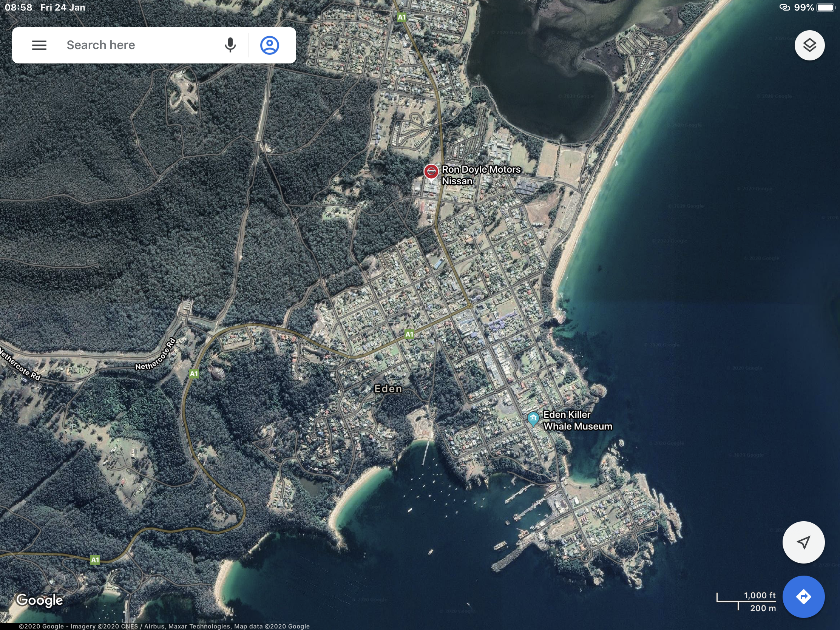The height and width of the screenshot is (630, 840).
Task: Tap the microphone voice search icon
Action: click(x=230, y=45)
